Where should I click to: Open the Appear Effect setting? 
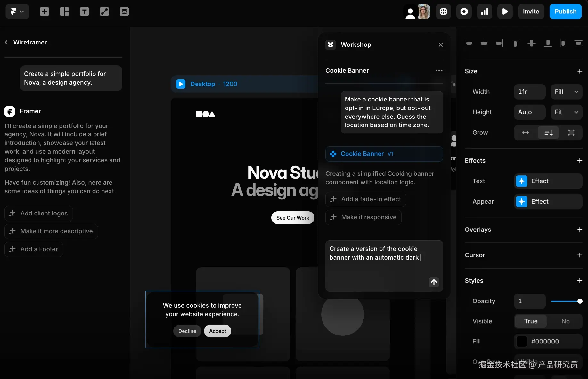(x=548, y=202)
